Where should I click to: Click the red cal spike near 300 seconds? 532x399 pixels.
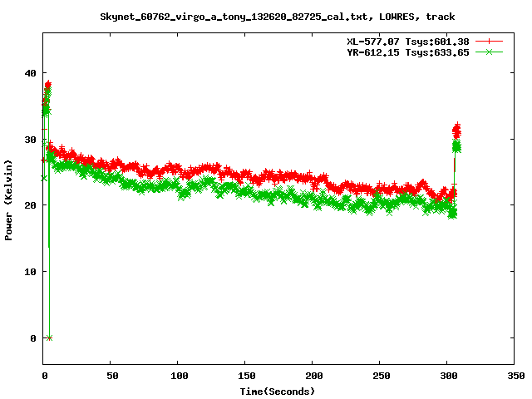(x=456, y=131)
